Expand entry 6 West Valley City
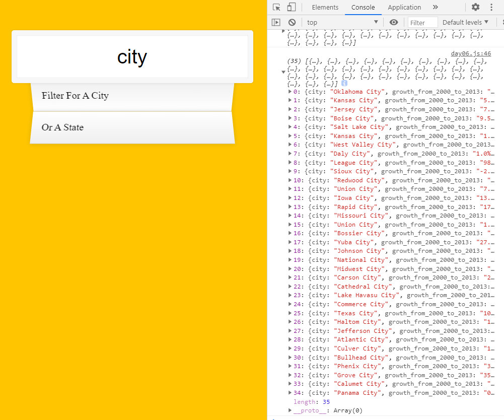The image size is (504, 420). tap(290, 145)
